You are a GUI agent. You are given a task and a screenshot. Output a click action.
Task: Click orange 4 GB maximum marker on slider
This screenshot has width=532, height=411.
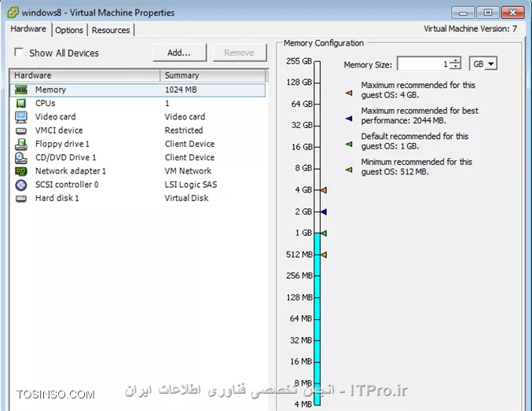click(x=324, y=190)
